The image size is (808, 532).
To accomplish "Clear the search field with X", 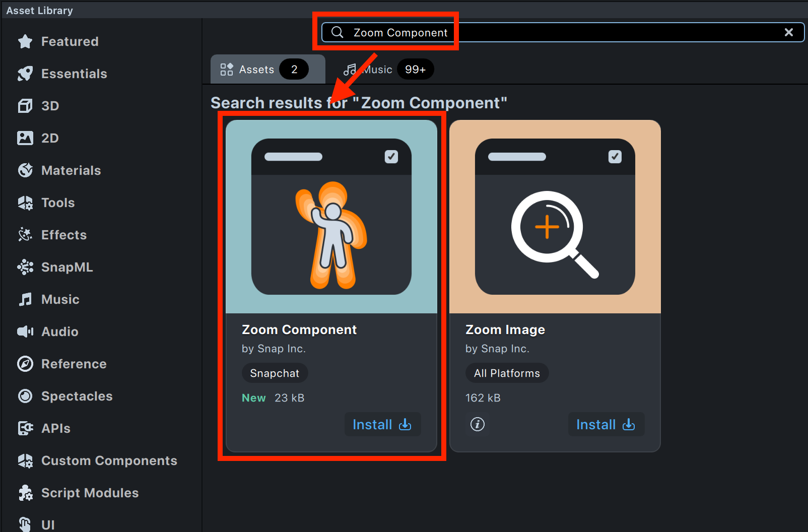I will (x=789, y=32).
